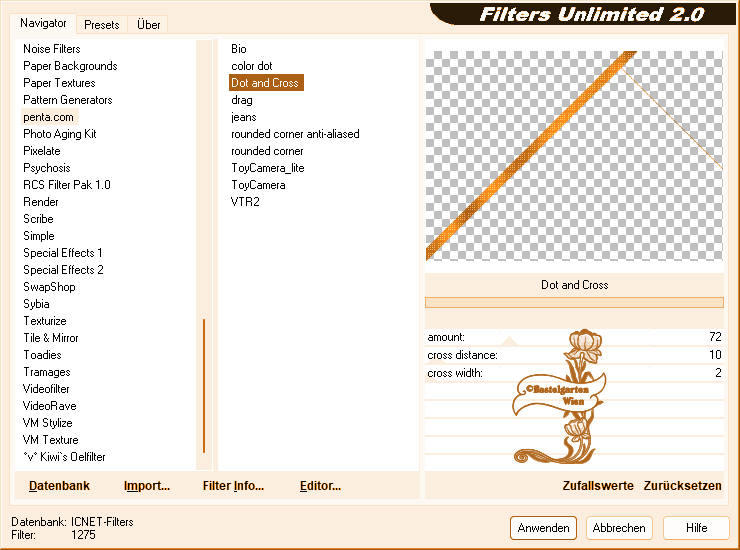Select VM Stylize category

coord(48,423)
